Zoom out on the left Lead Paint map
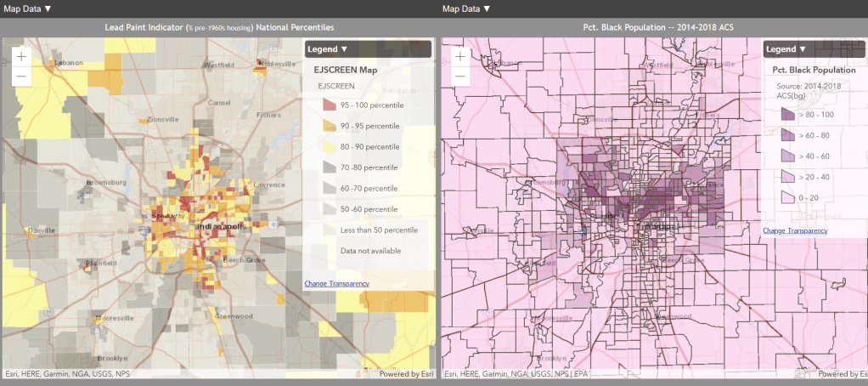 click(x=21, y=77)
